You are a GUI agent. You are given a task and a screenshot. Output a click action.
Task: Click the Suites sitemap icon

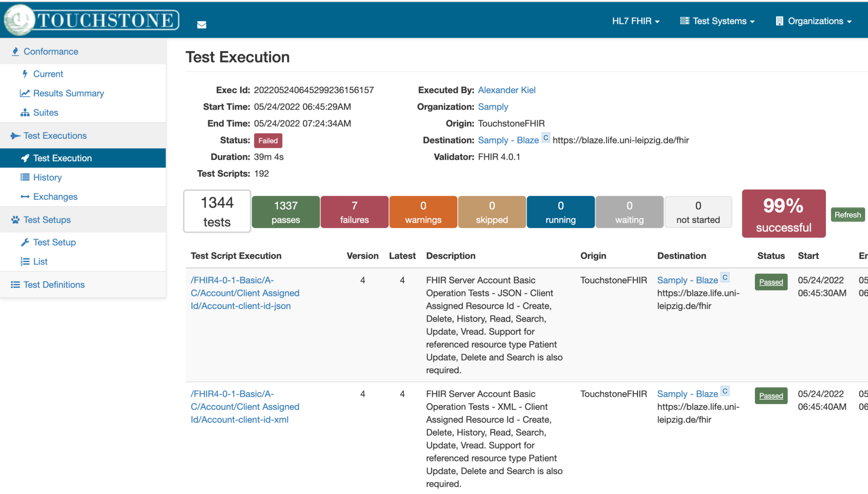[25, 113]
